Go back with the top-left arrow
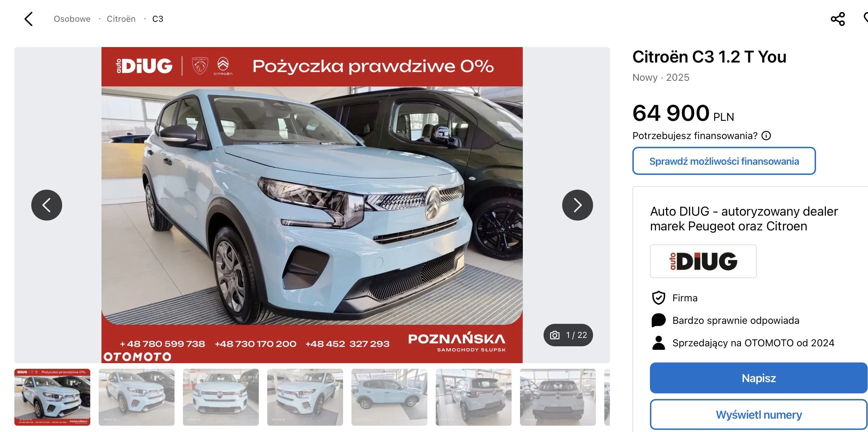The image size is (868, 432). point(29,19)
